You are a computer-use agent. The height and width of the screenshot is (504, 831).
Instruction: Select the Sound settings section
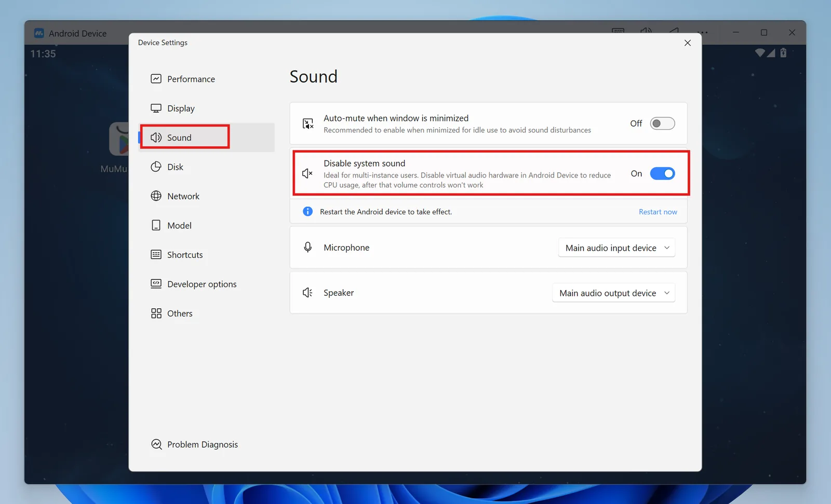tap(207, 138)
